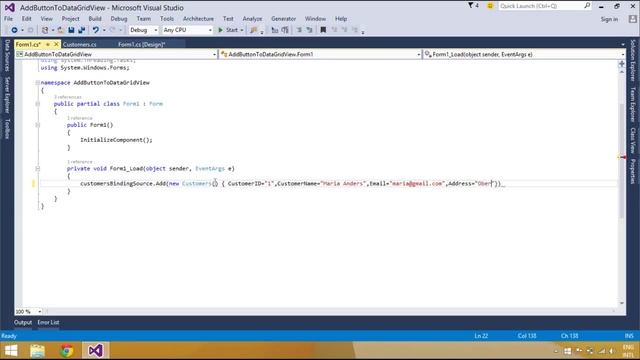This screenshot has width=640, height=360.
Task: Click the Navigate Backward toolbar icon
Action: [14, 30]
